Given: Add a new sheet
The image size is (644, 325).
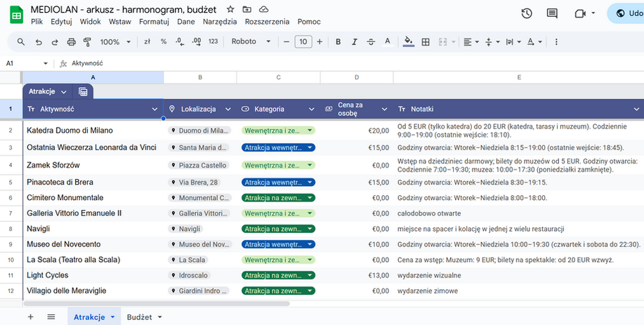Looking at the screenshot, I should click(x=30, y=317).
